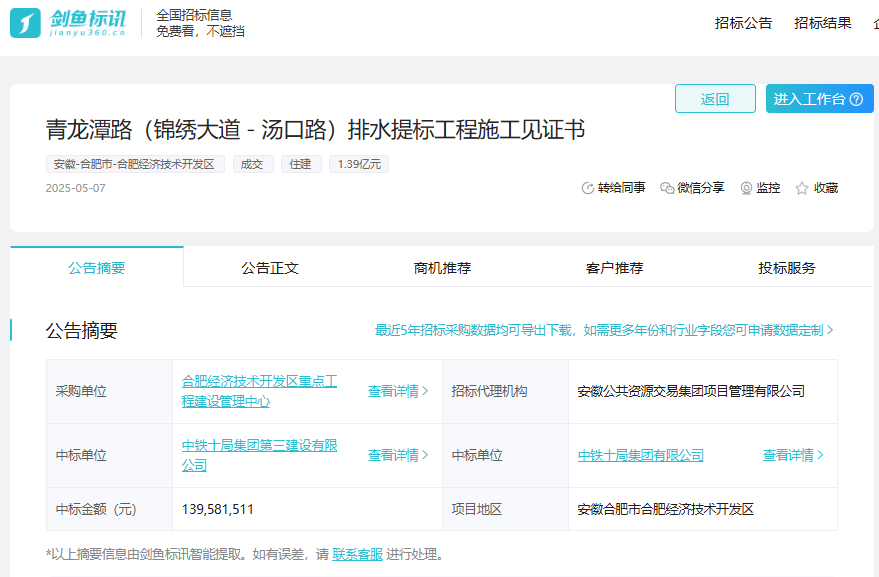
Task: Click the 微信分享 WeChat share icon
Action: coord(667,188)
